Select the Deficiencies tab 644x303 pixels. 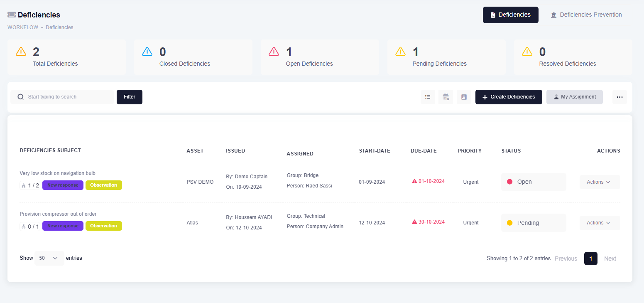click(510, 15)
